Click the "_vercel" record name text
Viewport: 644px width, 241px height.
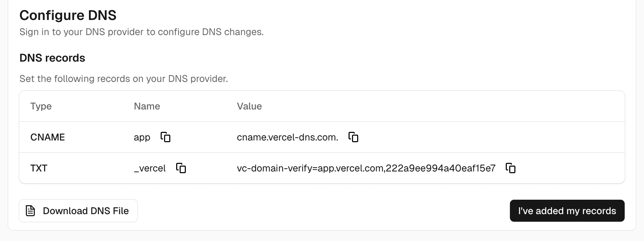point(150,168)
